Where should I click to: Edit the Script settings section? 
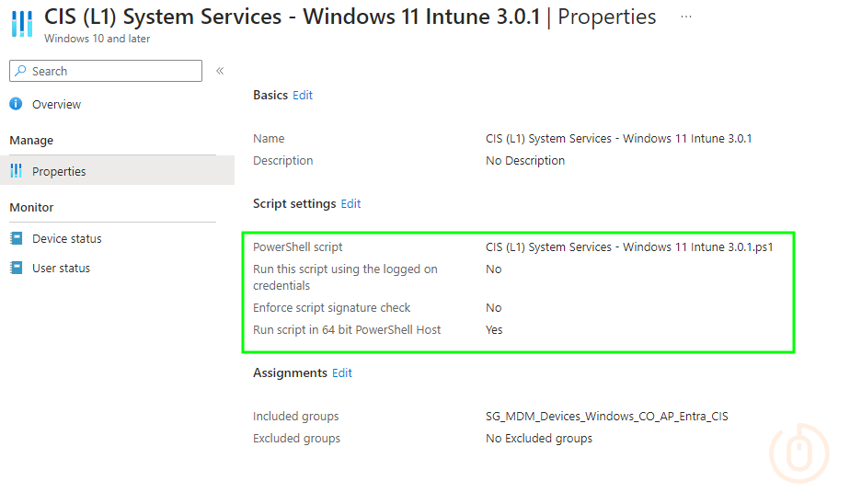[x=350, y=204]
